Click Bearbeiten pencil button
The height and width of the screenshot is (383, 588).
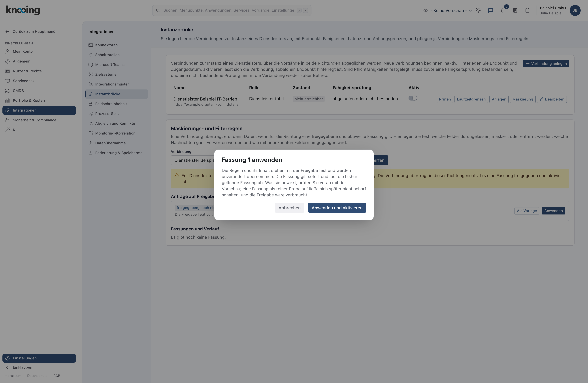[x=552, y=99]
